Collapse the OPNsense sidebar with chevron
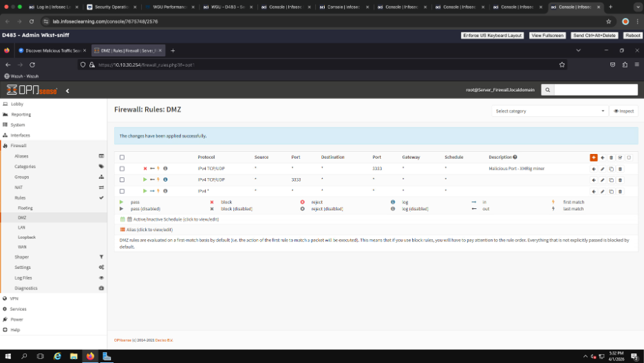The width and height of the screenshot is (644, 363). pyautogui.click(x=67, y=91)
